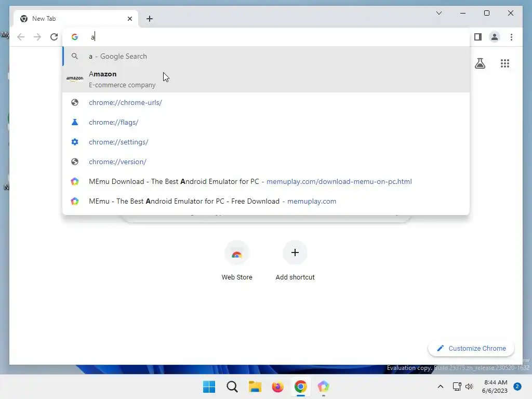Screen dimensions: 532x399
Task: Open the Google apps grid
Action: click(x=505, y=63)
